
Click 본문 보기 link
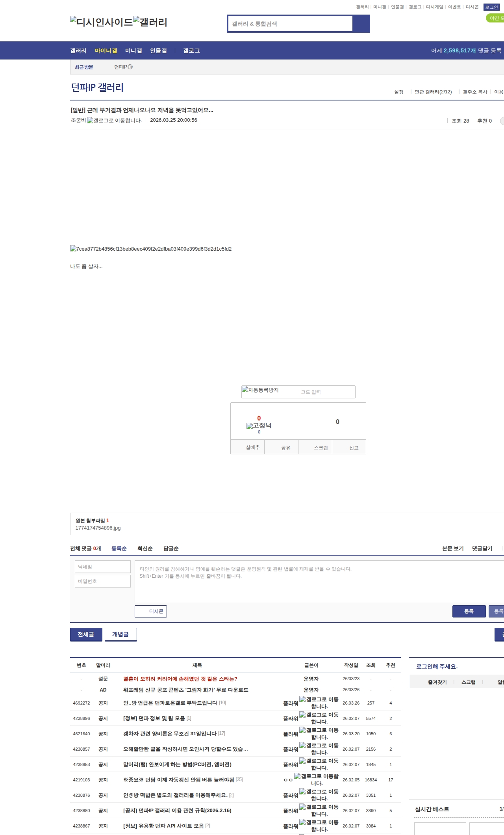453,549
